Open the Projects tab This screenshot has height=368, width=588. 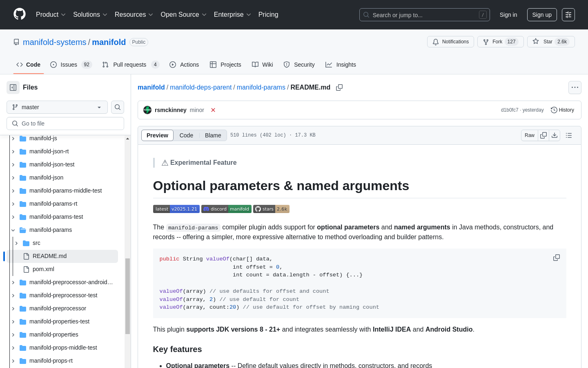[x=225, y=65]
